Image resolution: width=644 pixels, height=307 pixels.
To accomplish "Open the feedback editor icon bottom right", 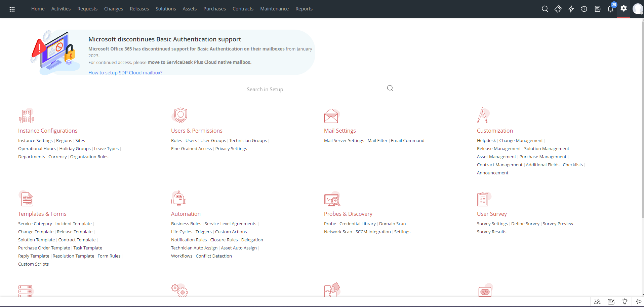I will pos(611,302).
